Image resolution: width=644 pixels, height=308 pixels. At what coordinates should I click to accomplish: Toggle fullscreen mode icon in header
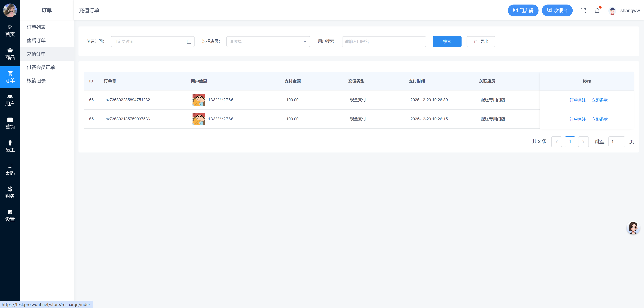tap(583, 11)
